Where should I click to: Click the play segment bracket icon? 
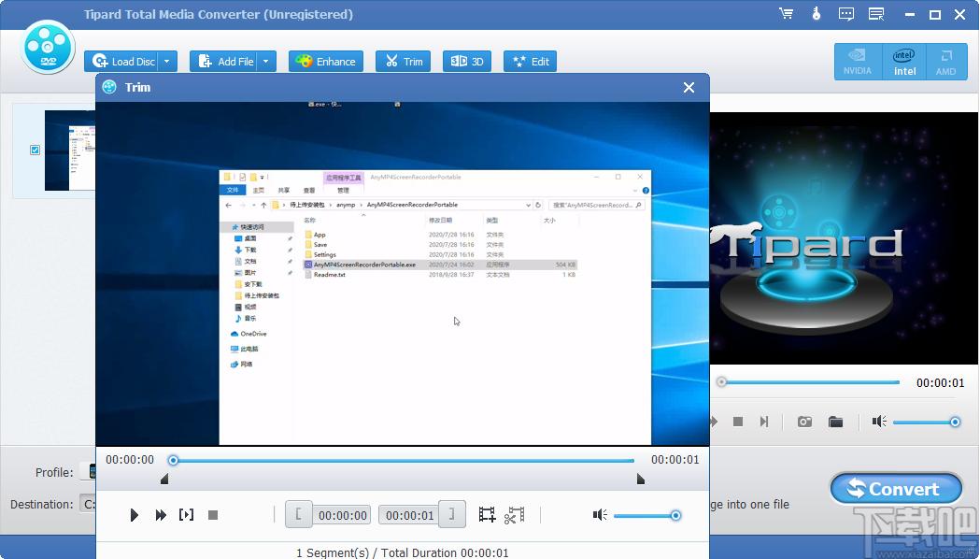pos(186,515)
